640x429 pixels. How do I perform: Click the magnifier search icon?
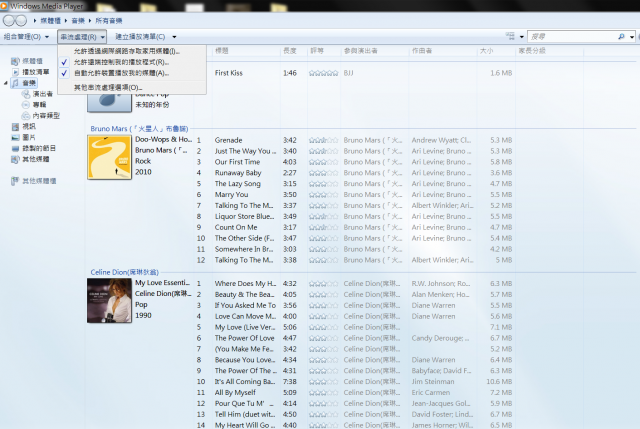click(621, 36)
